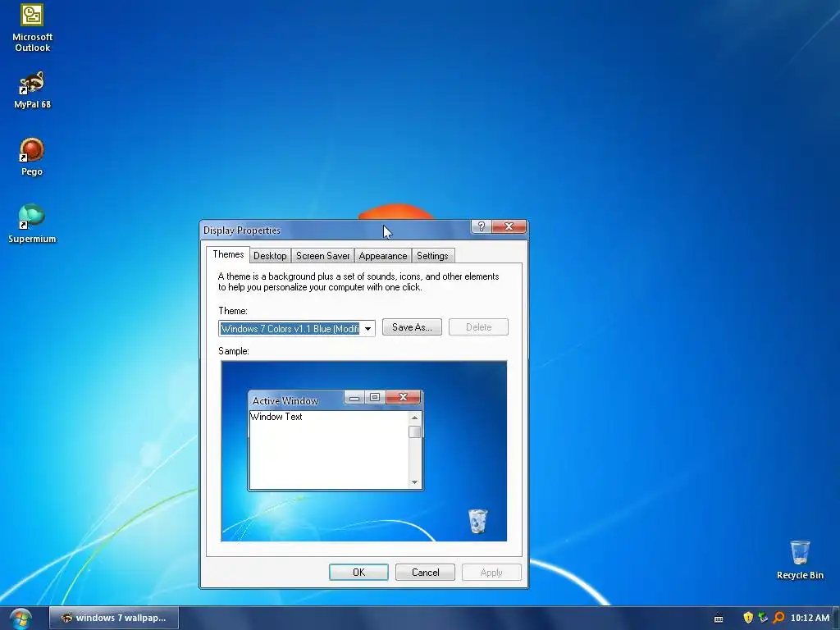Click the green arrow tray icon
Viewport: 840px width, 630px height.
763,618
